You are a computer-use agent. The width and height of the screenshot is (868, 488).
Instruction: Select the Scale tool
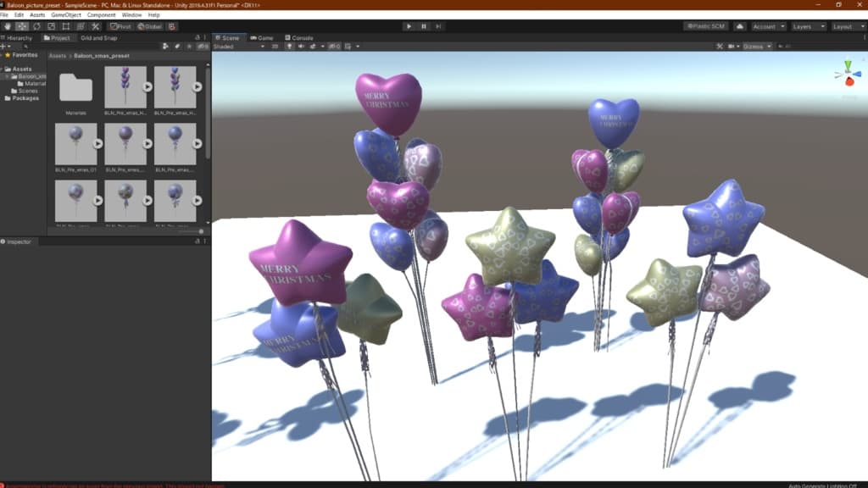pos(51,26)
